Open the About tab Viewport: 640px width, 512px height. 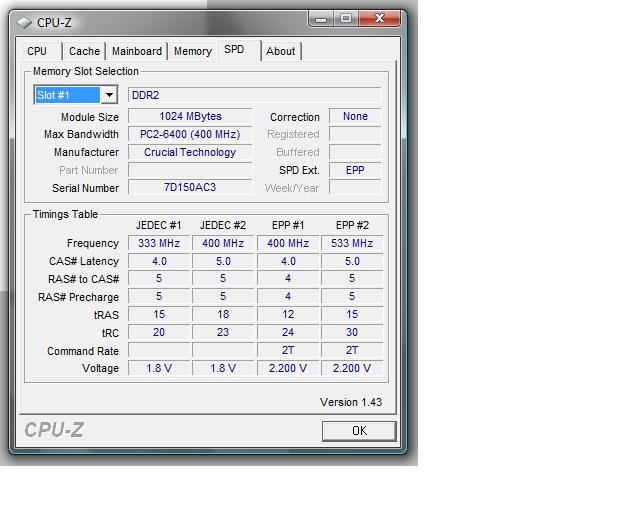[x=281, y=51]
